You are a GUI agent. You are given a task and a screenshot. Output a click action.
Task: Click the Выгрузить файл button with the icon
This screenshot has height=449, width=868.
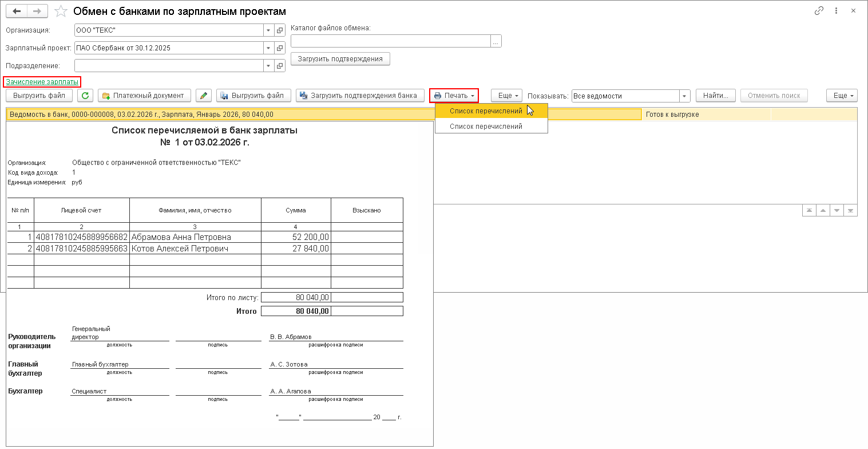coord(253,96)
